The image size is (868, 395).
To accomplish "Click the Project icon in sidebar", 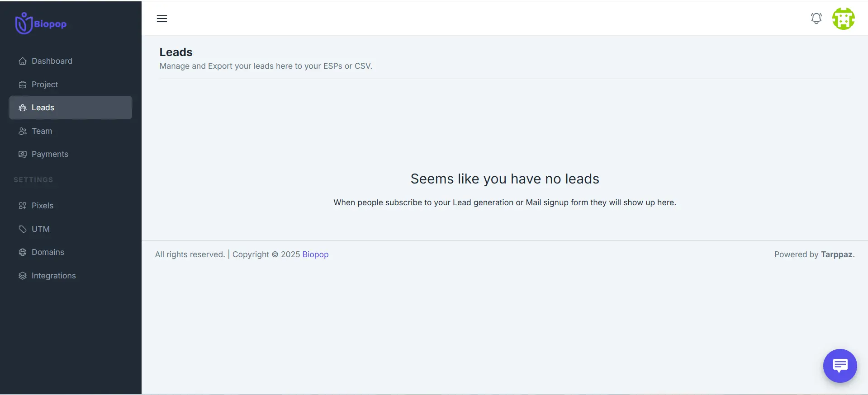I will click(x=23, y=85).
